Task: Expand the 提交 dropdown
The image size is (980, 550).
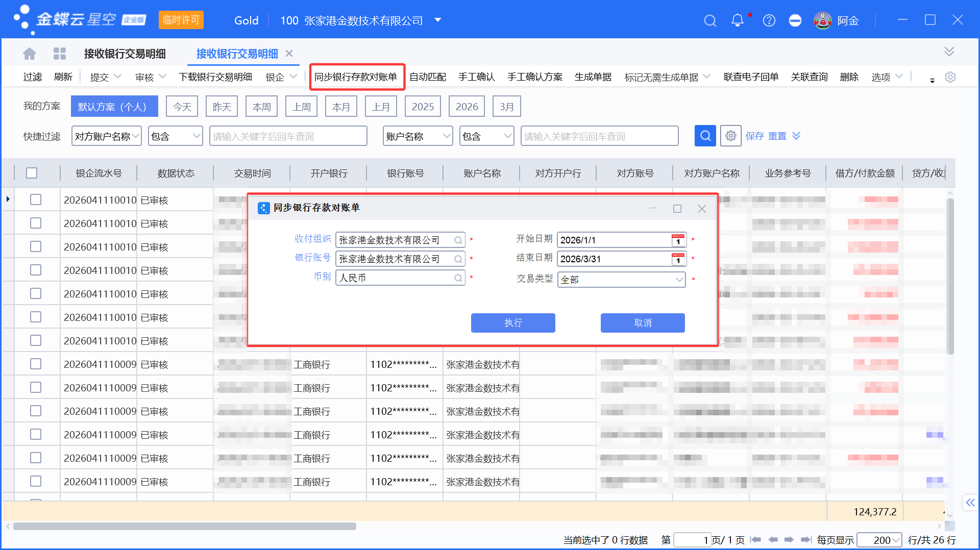Action: (x=118, y=77)
